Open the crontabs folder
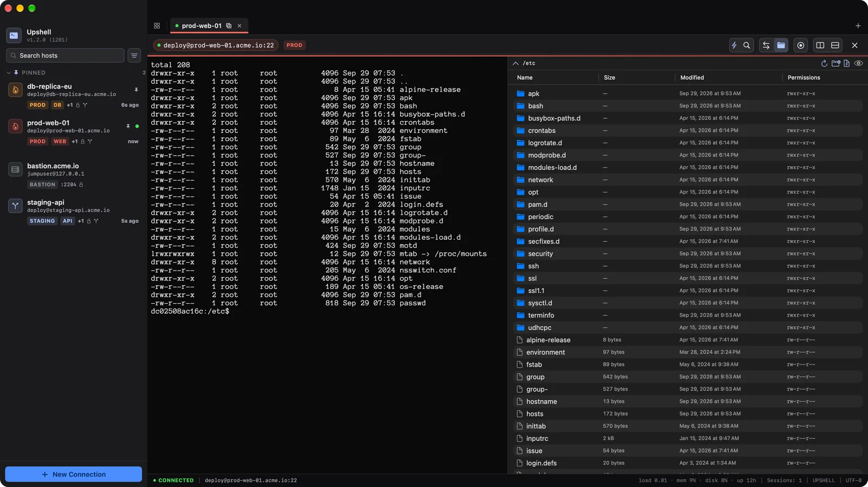 pos(688,130)
